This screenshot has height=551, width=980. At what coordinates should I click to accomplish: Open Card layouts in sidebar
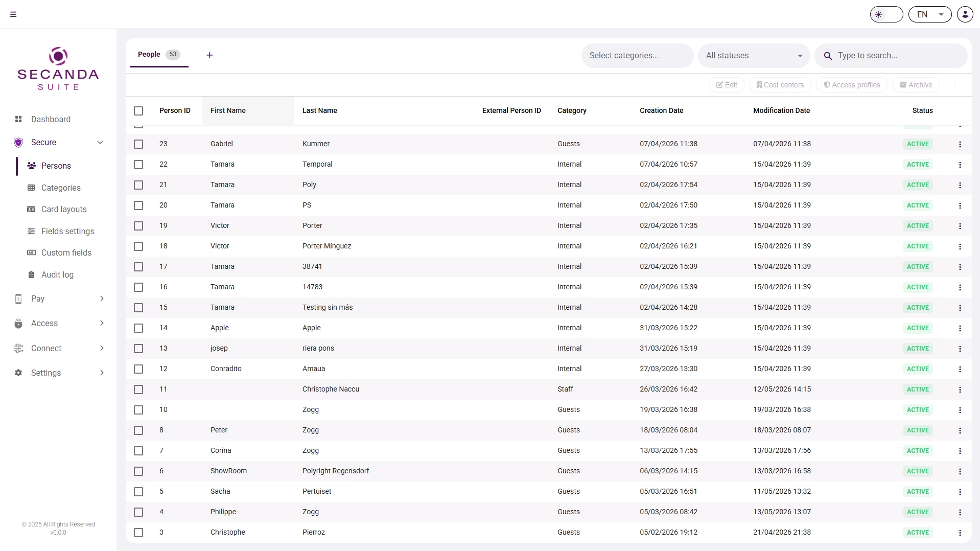[63, 209]
